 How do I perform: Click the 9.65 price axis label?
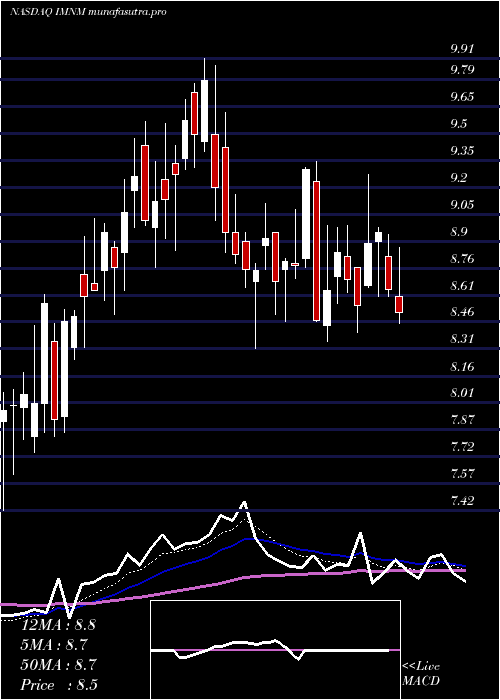[x=462, y=97]
